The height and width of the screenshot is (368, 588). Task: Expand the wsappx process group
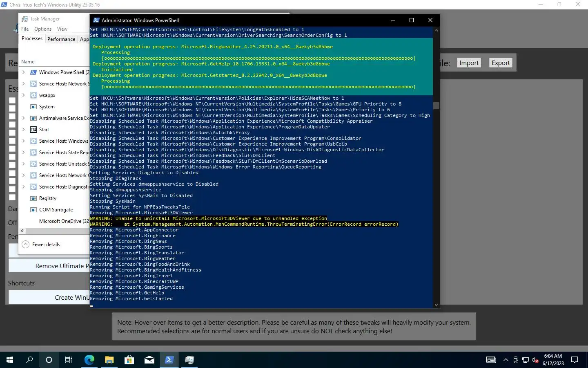click(23, 95)
